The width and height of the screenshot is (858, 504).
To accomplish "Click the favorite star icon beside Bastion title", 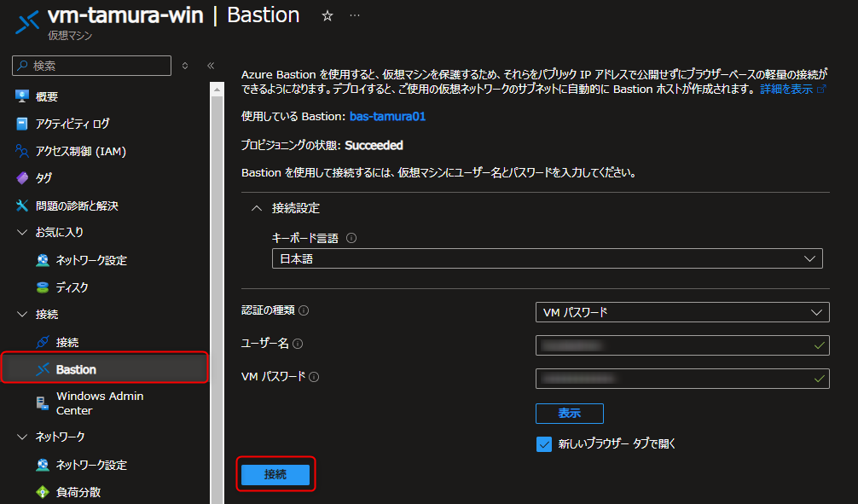I will click(328, 16).
